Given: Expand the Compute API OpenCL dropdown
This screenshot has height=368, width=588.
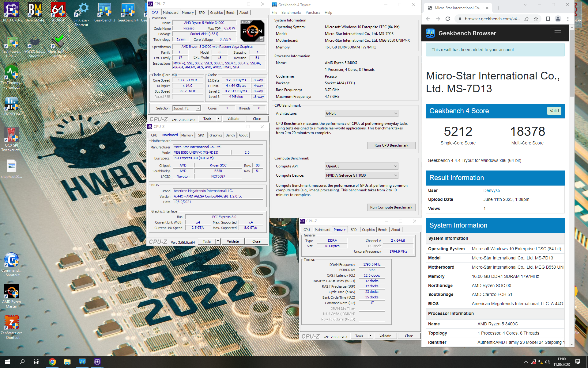Looking at the screenshot, I should (361, 166).
